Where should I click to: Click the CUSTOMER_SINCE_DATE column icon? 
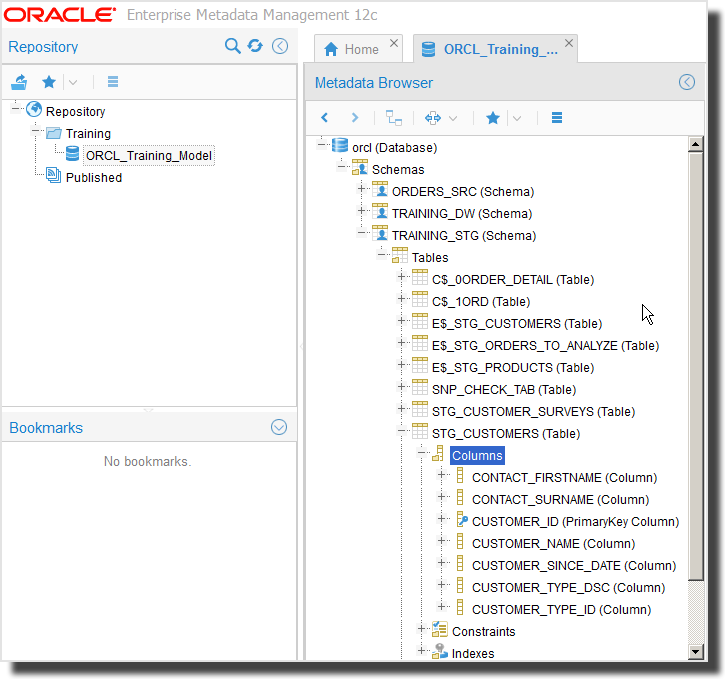click(460, 563)
